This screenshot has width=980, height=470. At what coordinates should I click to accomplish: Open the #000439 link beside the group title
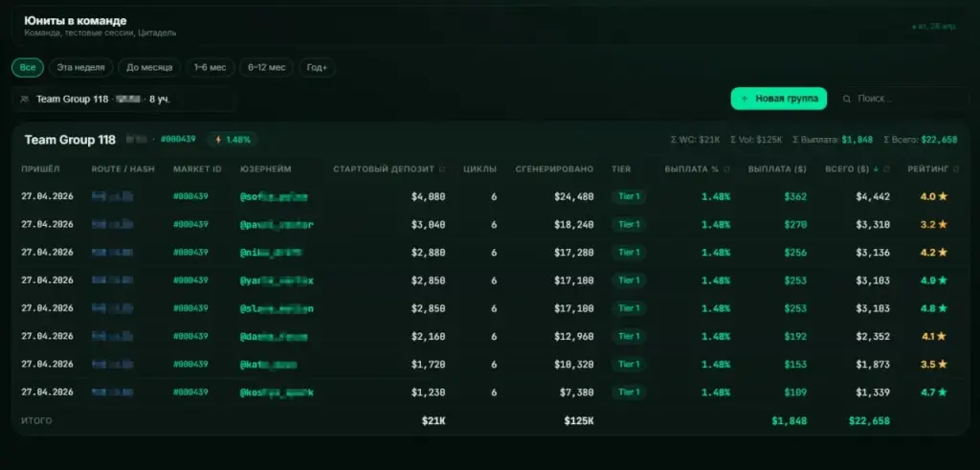pyautogui.click(x=178, y=140)
